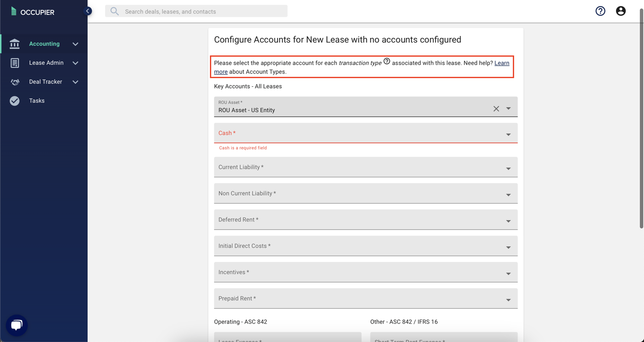Open the Deferred Rent dropdown
The width and height of the screenshot is (644, 342).
366,220
